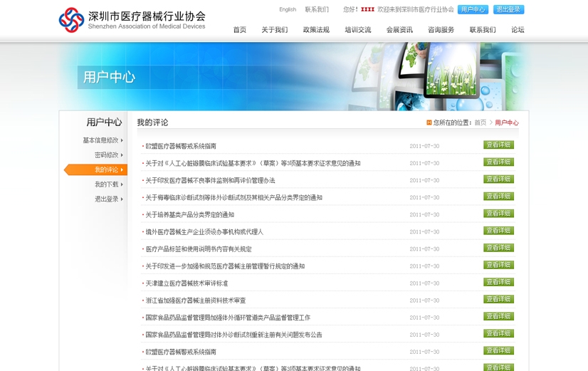Click arrow icon beside 密码修改 in sidebar
This screenshot has height=371, width=588.
[122, 155]
